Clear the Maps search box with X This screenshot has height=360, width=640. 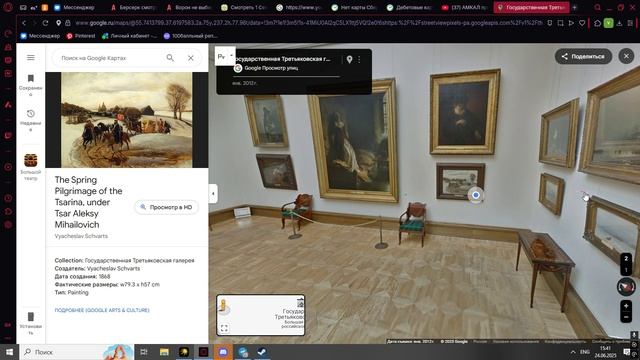(191, 58)
